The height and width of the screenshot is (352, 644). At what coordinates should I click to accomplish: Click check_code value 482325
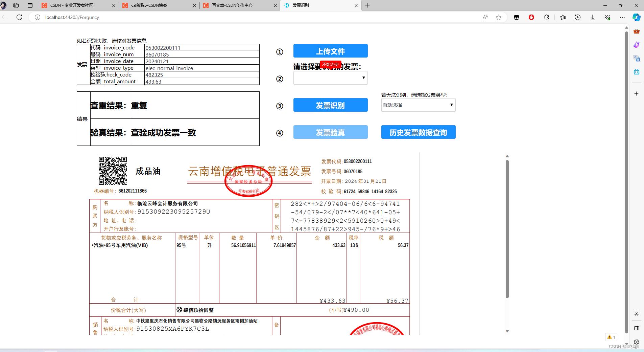point(154,75)
